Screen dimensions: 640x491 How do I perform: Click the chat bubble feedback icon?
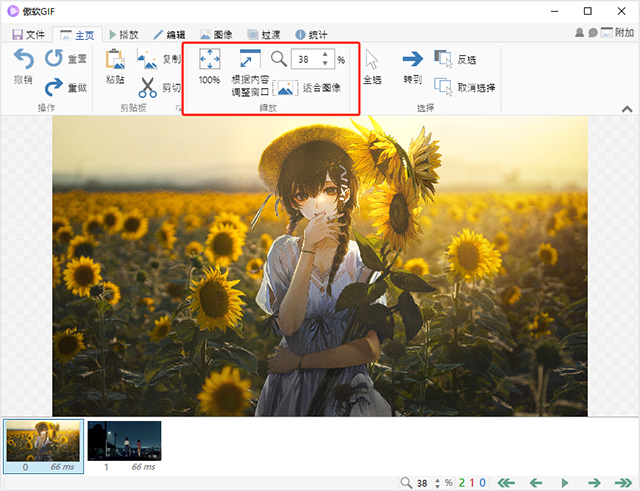[593, 33]
